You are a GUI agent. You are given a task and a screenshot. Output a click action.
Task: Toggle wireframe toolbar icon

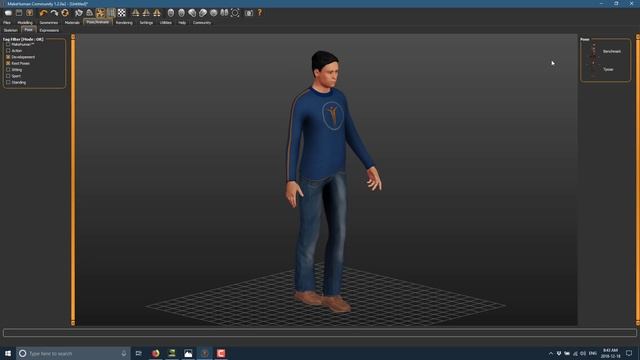[89, 13]
